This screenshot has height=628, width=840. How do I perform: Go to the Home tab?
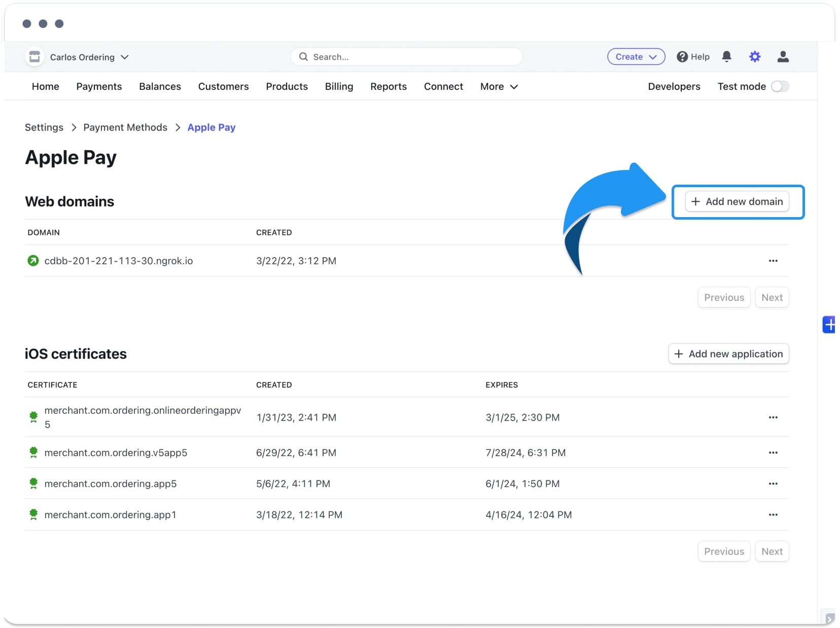tap(46, 87)
